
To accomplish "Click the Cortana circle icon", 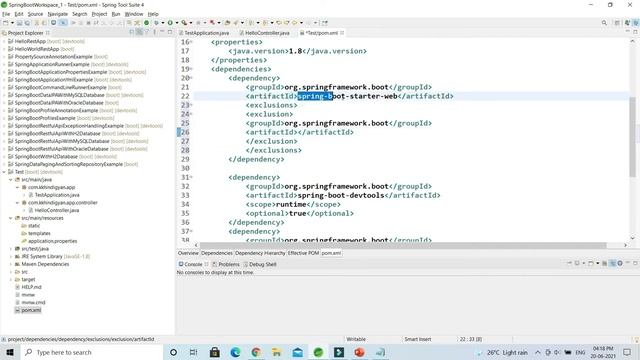I will pos(173,352).
